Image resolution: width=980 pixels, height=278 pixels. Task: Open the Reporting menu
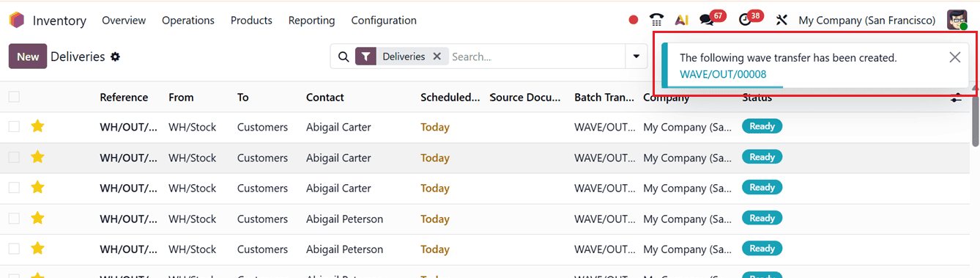click(x=311, y=21)
